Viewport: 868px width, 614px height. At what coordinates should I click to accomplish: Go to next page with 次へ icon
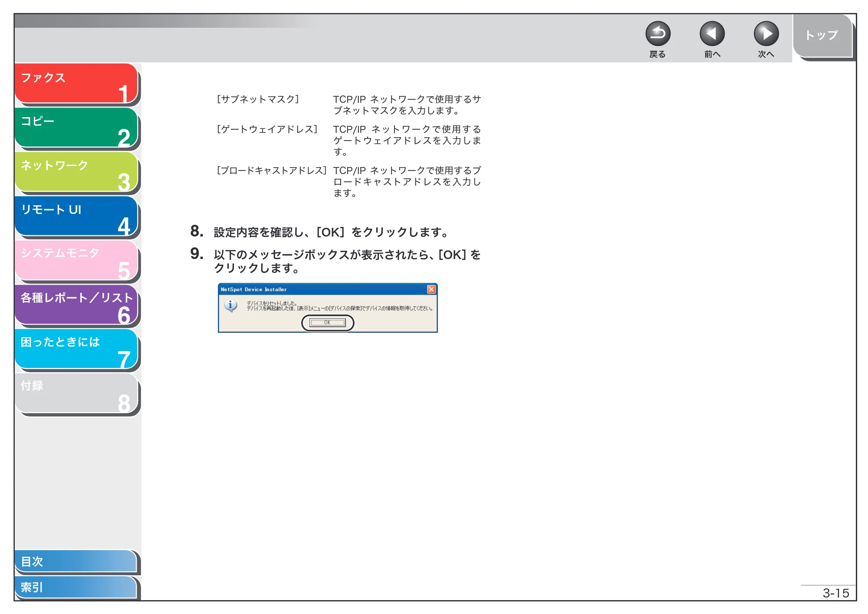point(766,34)
